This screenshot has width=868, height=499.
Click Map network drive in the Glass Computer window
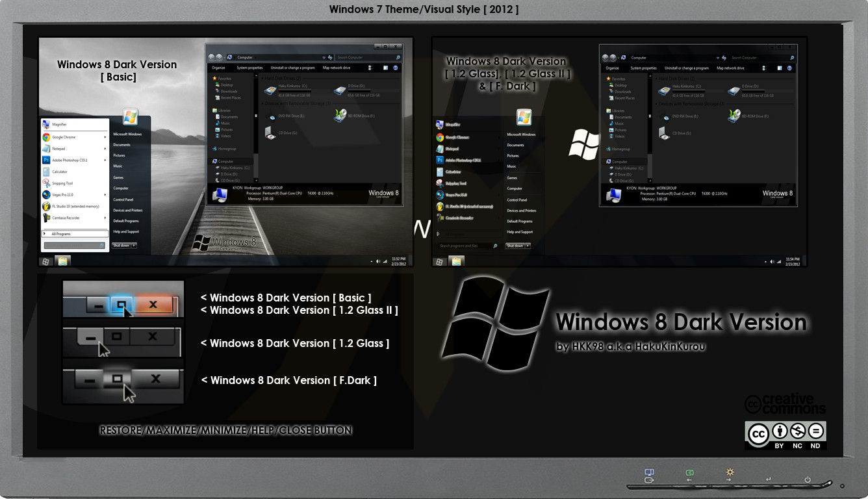tap(730, 68)
